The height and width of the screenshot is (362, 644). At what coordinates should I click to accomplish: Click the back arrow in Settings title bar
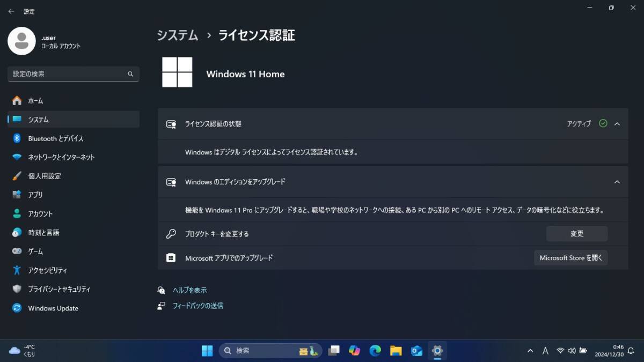(11, 11)
